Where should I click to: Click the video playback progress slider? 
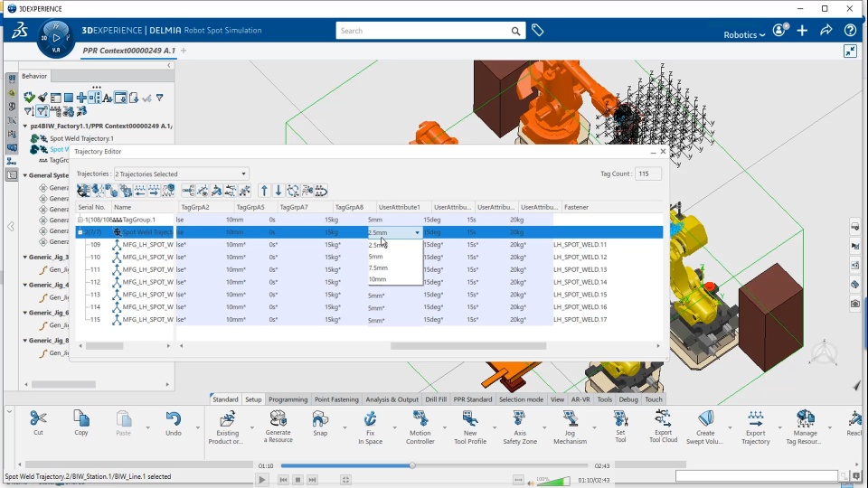[x=434, y=465]
